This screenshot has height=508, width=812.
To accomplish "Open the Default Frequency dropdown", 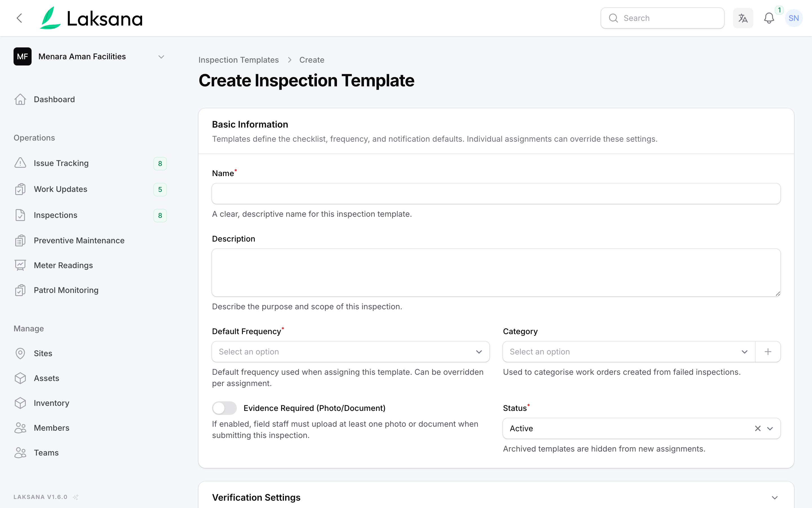I will (x=351, y=352).
